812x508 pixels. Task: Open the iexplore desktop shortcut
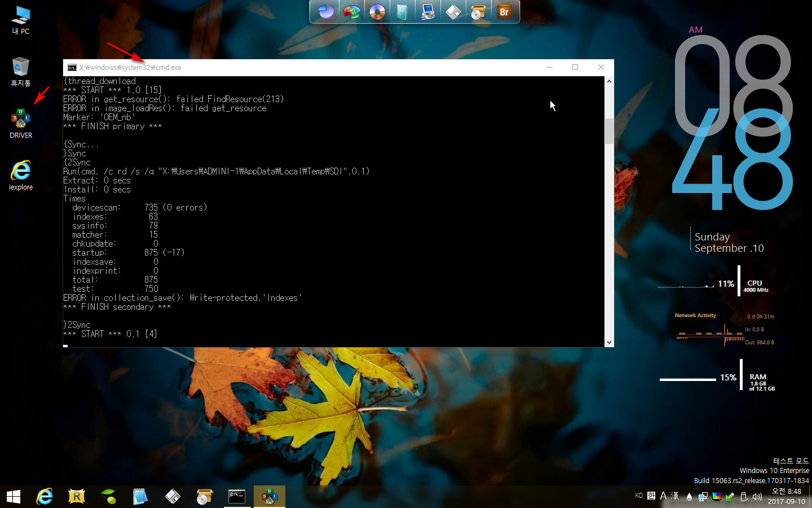click(21, 176)
